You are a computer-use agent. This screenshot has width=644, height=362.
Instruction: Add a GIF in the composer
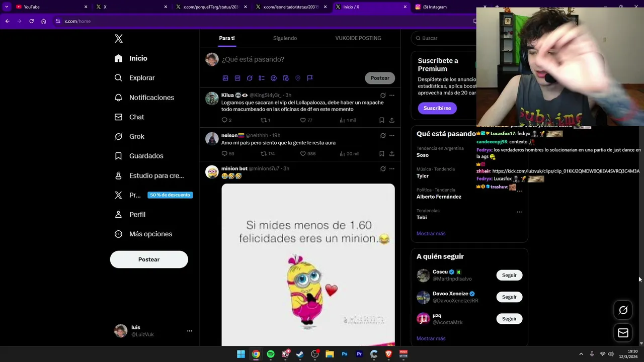(x=237, y=78)
